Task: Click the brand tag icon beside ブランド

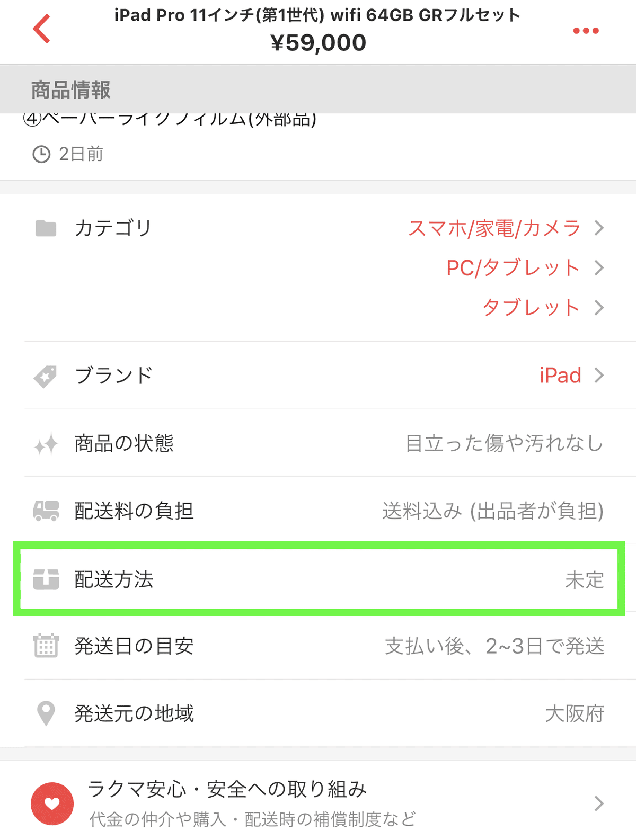Action: (x=46, y=377)
